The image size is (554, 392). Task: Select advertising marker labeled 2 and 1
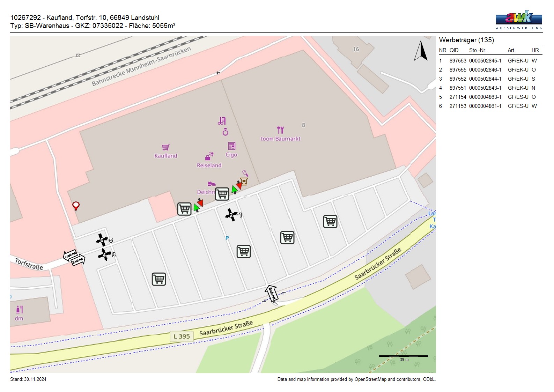(x=231, y=215)
